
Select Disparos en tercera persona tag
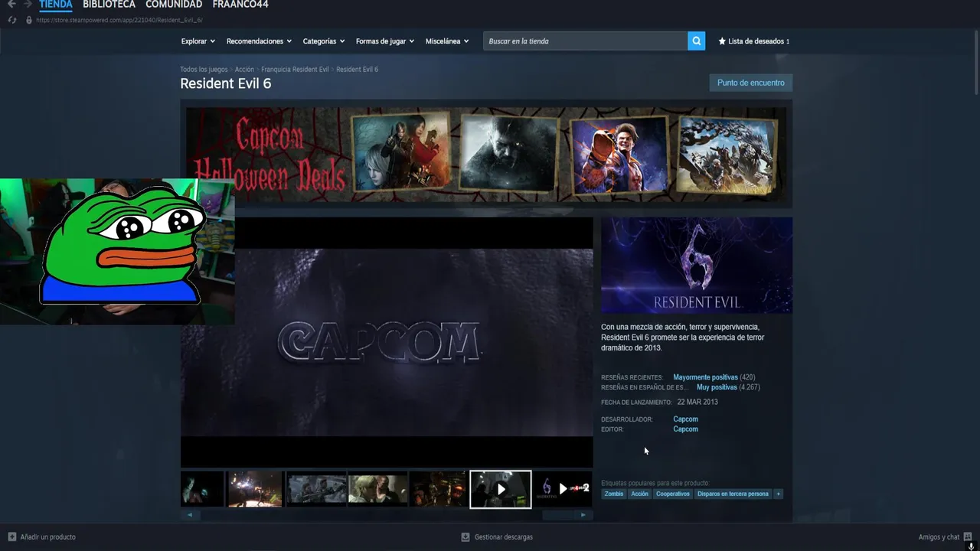click(x=733, y=494)
